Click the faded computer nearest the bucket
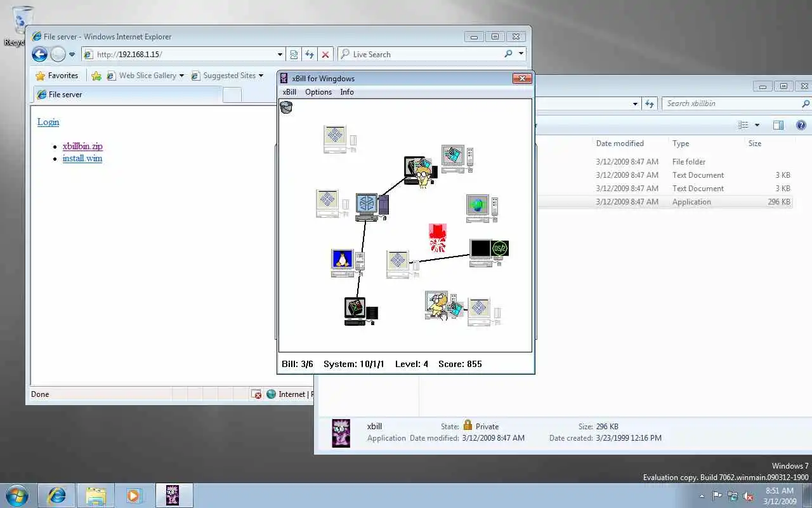Image resolution: width=812 pixels, height=508 pixels. pyautogui.click(x=340, y=140)
